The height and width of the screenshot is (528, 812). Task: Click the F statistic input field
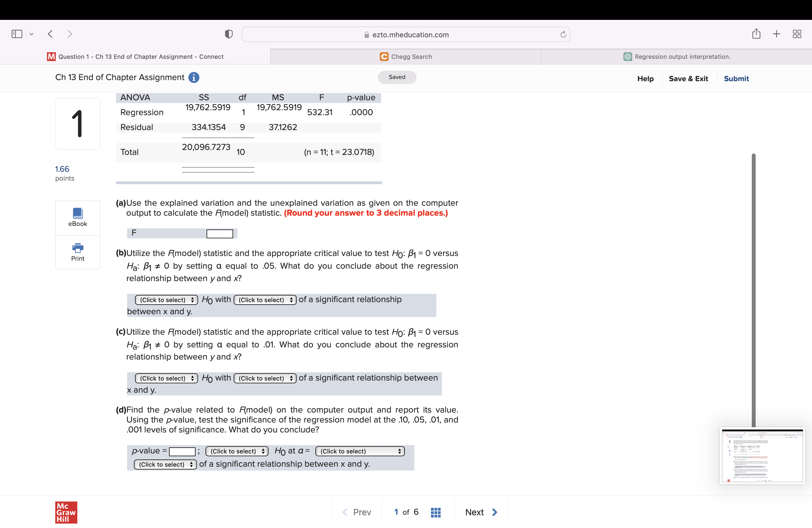219,234
